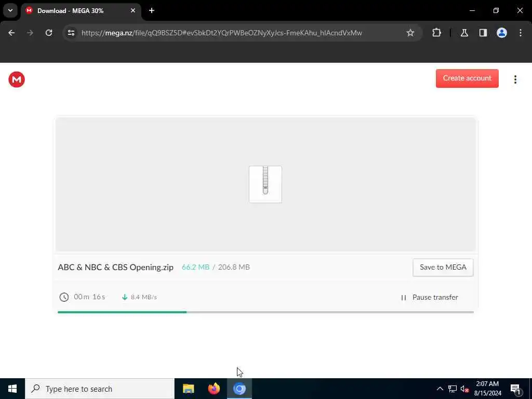Open the notification center icon

515,389
